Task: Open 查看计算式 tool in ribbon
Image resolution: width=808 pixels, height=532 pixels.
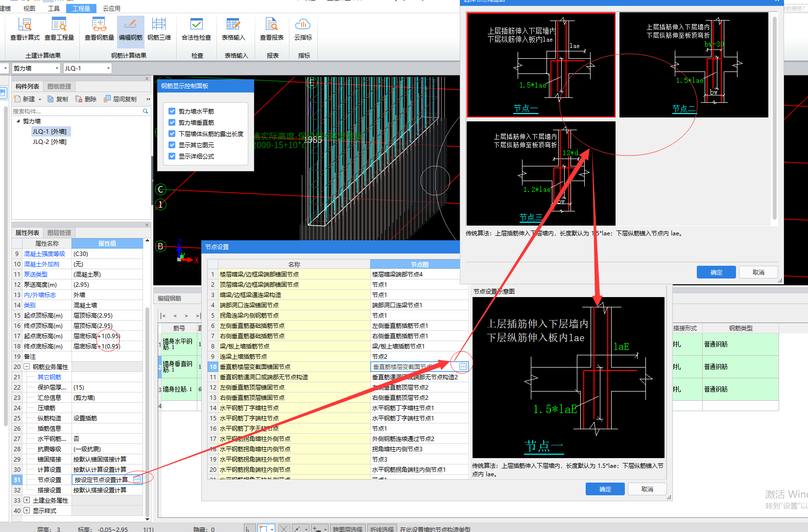Action: [25, 29]
